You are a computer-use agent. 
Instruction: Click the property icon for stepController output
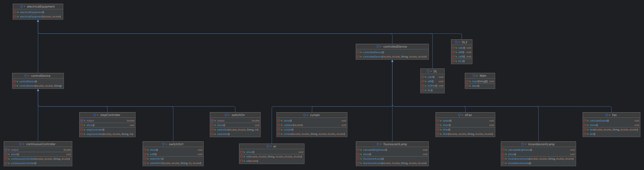pos(82,121)
